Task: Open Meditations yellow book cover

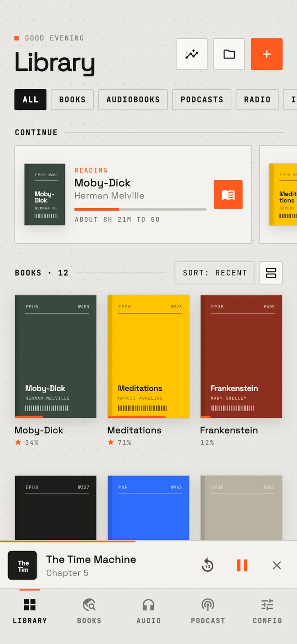Action: click(148, 356)
